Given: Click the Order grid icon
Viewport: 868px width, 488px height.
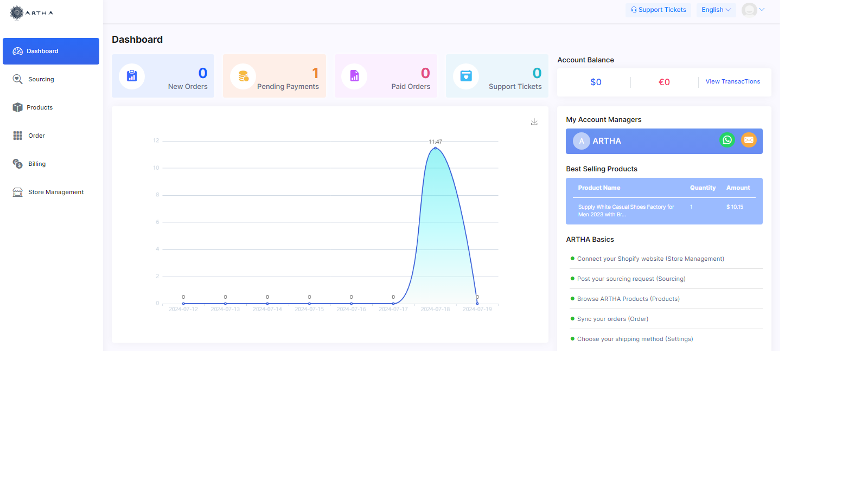Looking at the screenshot, I should click(18, 136).
